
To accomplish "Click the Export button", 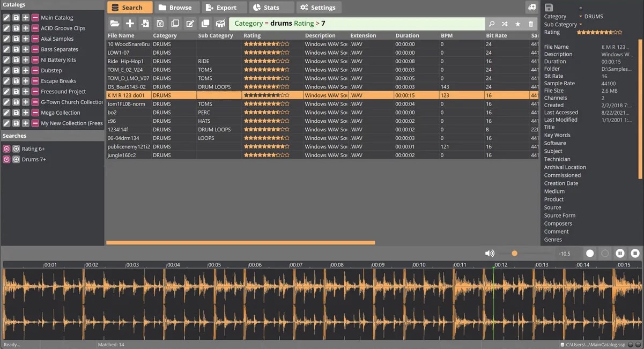I will pos(224,8).
